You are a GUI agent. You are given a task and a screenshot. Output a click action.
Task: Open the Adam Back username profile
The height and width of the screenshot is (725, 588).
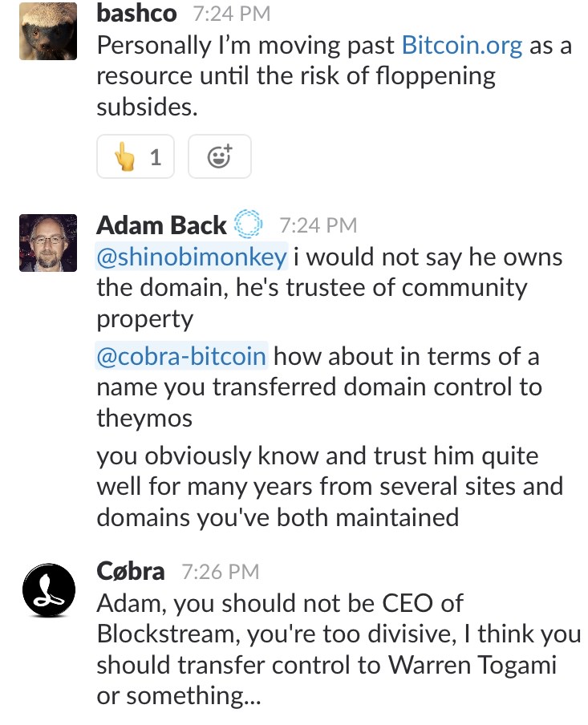[161, 225]
